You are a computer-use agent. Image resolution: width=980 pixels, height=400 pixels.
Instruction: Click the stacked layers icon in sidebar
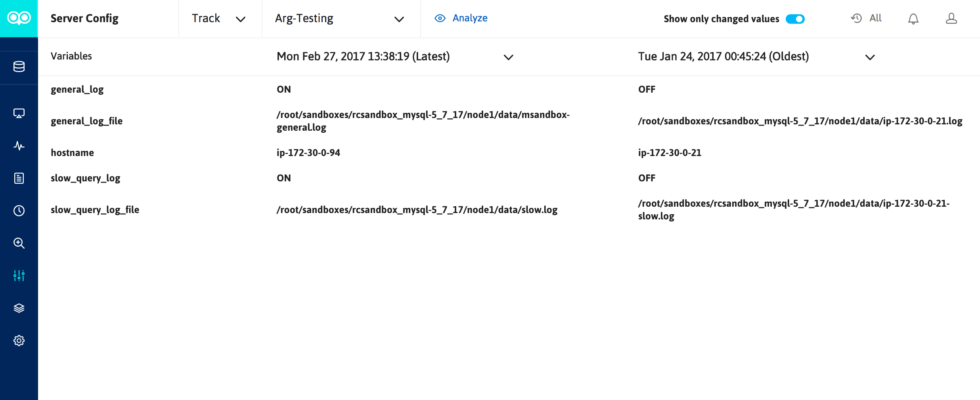(x=19, y=308)
